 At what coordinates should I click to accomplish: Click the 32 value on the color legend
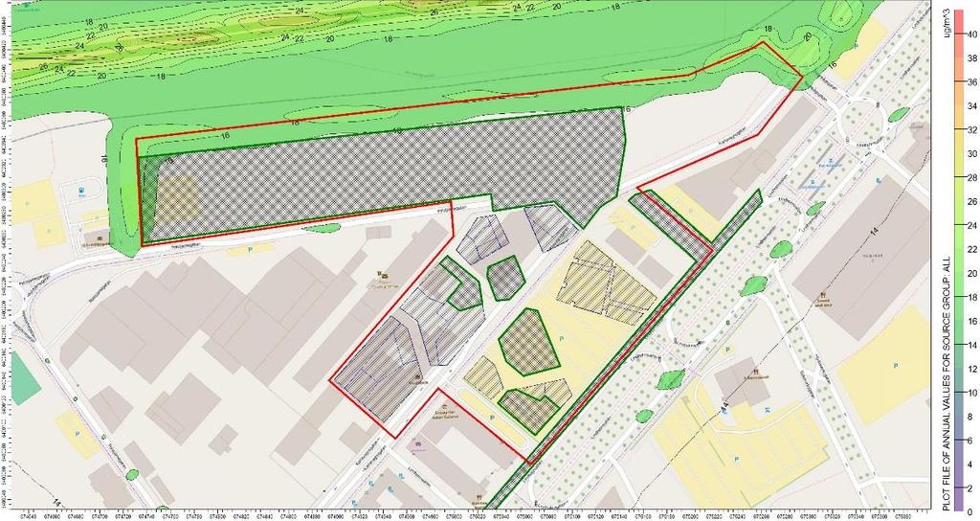tap(972, 129)
